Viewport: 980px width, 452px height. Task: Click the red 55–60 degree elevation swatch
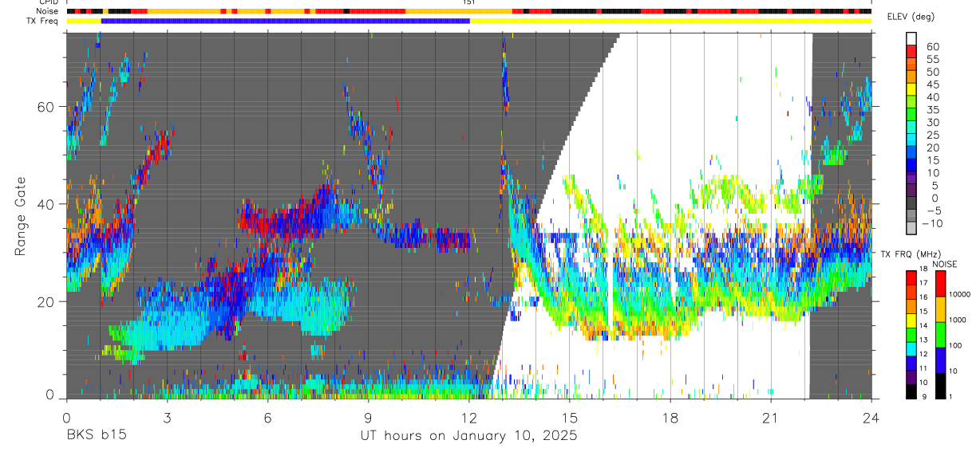[911, 52]
